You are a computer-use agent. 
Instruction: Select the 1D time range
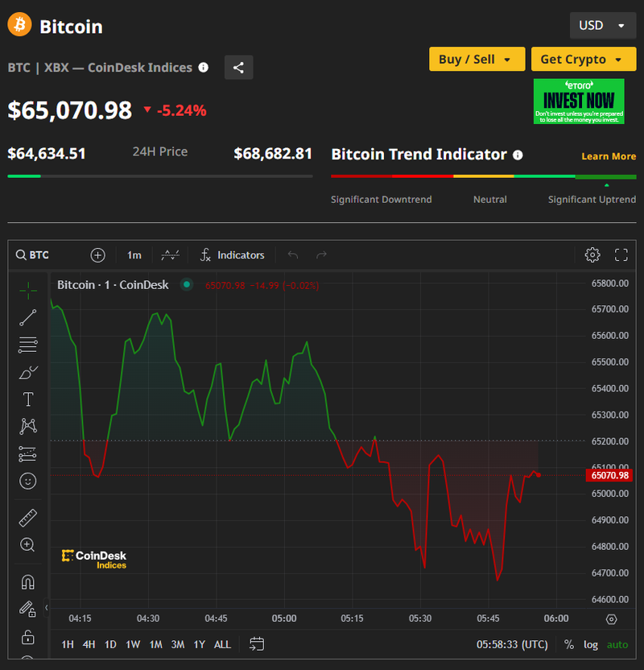click(x=110, y=644)
